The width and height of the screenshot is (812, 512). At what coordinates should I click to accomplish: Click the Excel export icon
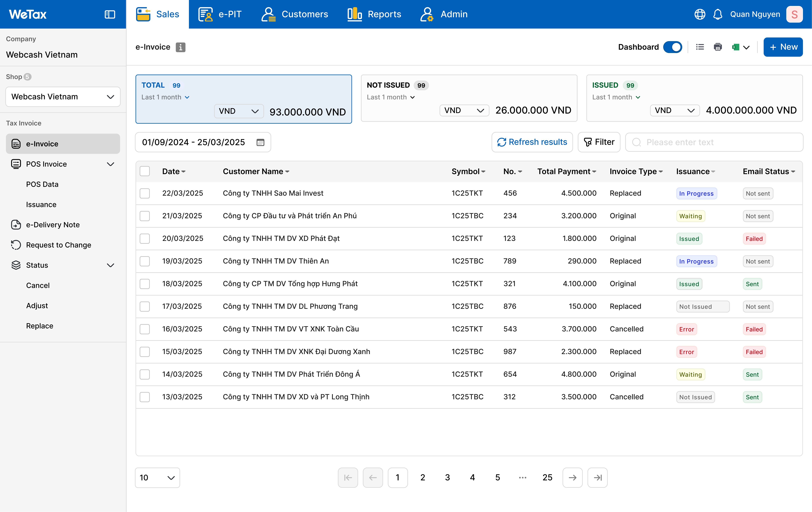coord(736,47)
